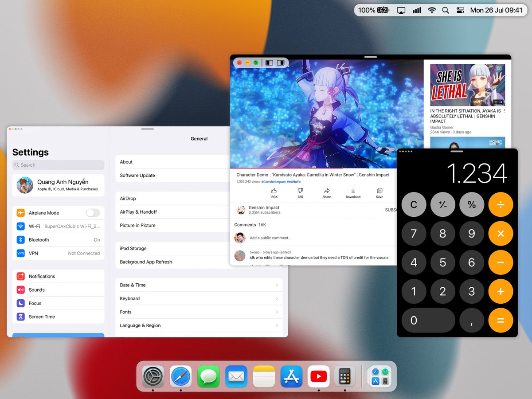This screenshot has width=532, height=399.
Task: Open About in General settings
Action: (x=173, y=162)
